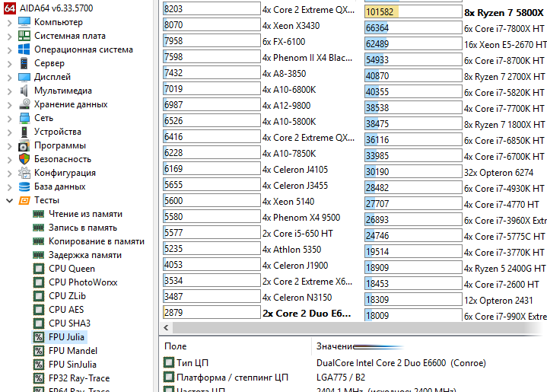Select the 4x Xeon X3430 result row
Image resolution: width=547 pixels, height=392 pixels.
point(291,25)
